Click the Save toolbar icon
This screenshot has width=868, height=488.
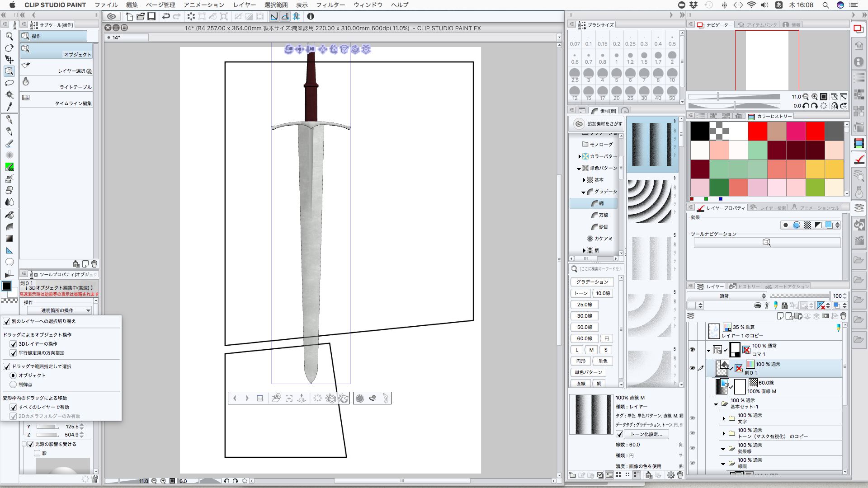coord(151,16)
